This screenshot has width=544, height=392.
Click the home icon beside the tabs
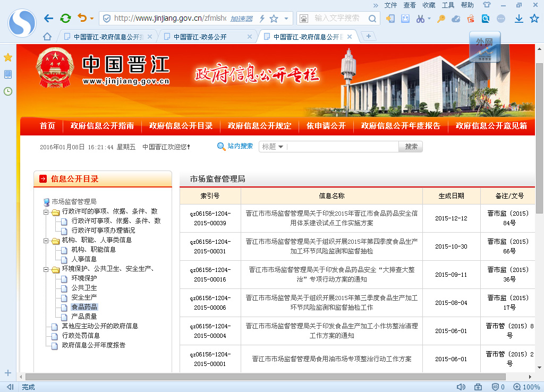click(47, 37)
